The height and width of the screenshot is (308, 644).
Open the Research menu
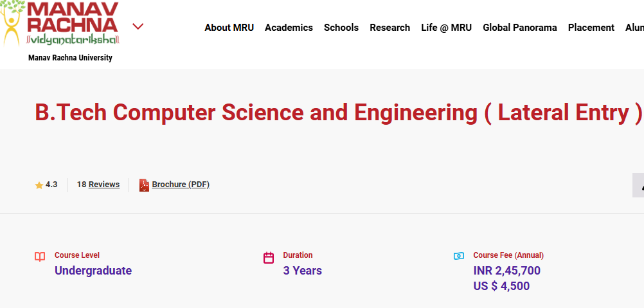point(389,28)
